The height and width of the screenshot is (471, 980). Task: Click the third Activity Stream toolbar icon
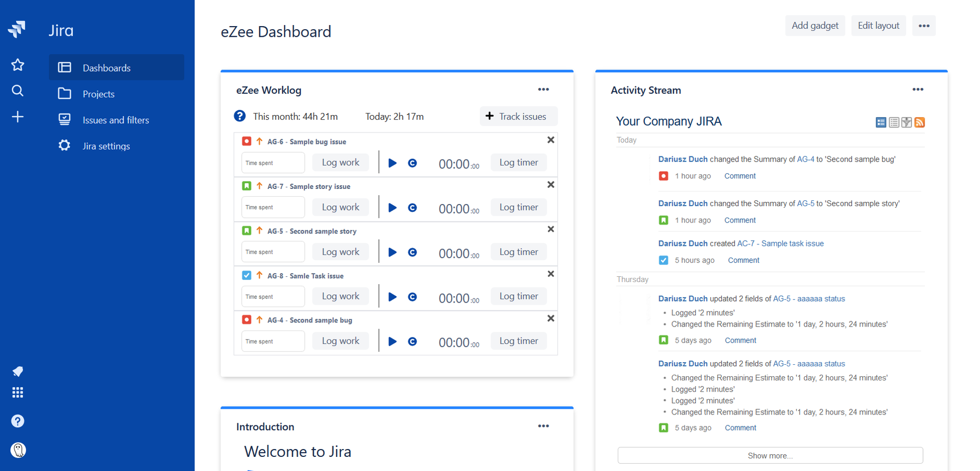[x=907, y=122]
